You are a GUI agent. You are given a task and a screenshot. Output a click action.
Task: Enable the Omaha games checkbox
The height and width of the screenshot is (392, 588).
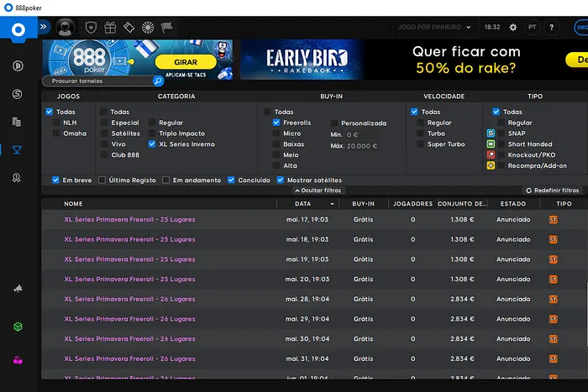click(x=57, y=133)
